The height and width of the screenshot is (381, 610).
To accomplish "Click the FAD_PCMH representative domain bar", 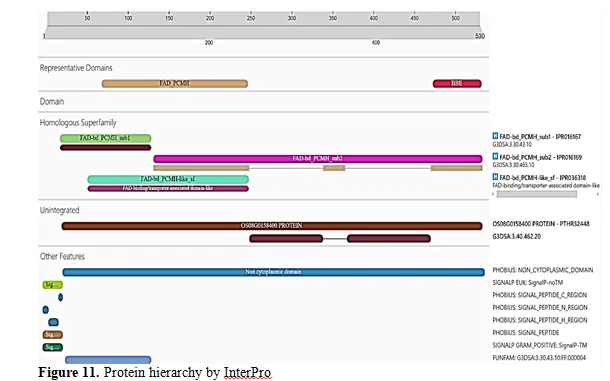I will 175,83.
